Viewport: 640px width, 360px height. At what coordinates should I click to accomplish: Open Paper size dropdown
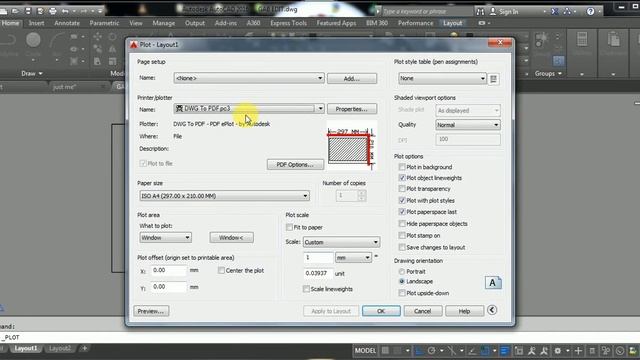[x=224, y=196]
